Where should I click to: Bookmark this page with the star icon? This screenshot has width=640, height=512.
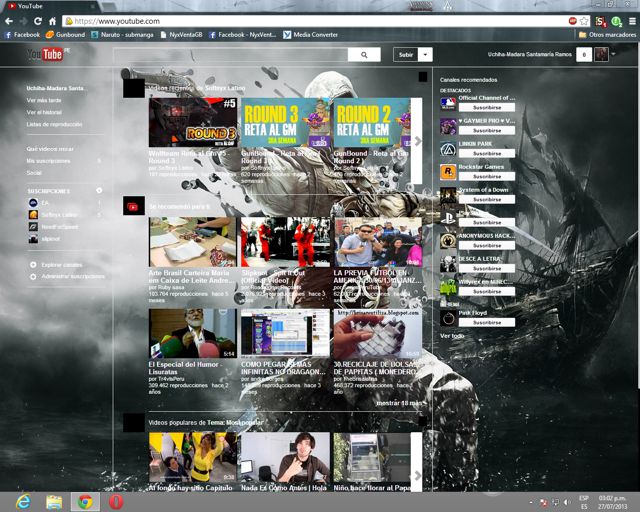pos(584,21)
